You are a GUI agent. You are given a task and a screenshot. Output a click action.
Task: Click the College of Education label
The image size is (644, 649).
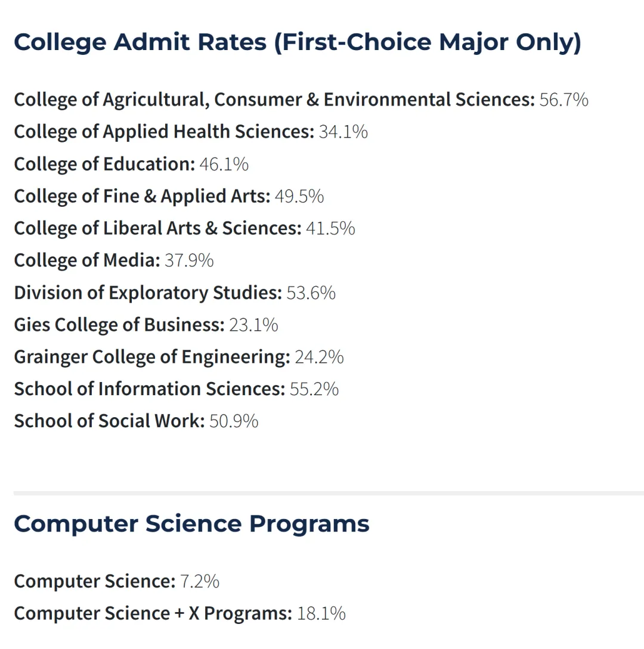(x=104, y=164)
